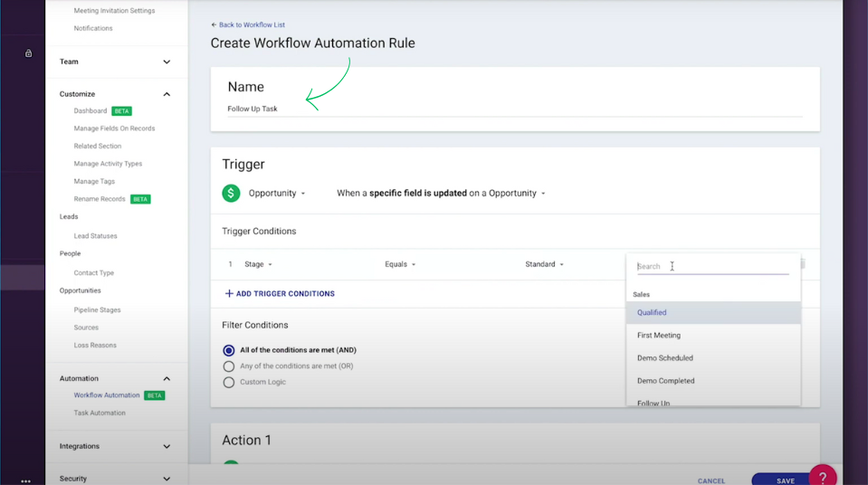Open the Opportunity record type dropdown

click(x=277, y=194)
